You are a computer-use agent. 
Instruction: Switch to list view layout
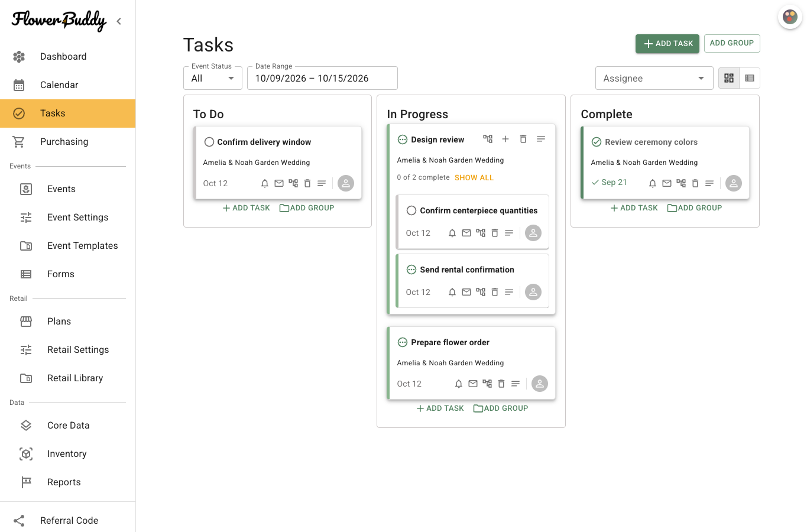[750, 78]
